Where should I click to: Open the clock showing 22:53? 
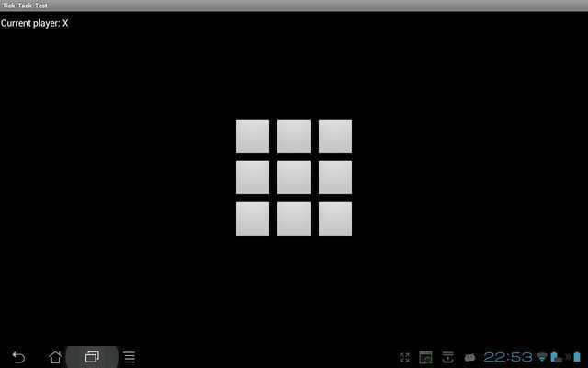508,357
